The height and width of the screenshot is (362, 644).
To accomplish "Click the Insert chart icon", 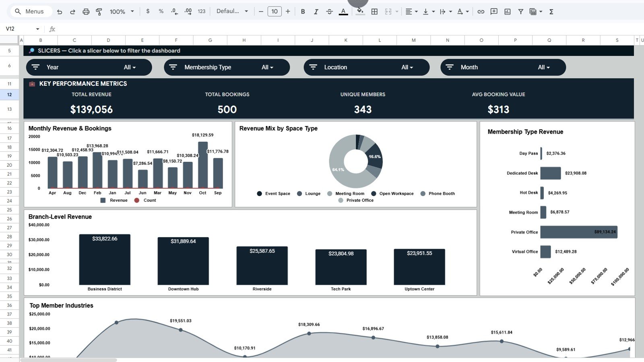I will tap(508, 11).
